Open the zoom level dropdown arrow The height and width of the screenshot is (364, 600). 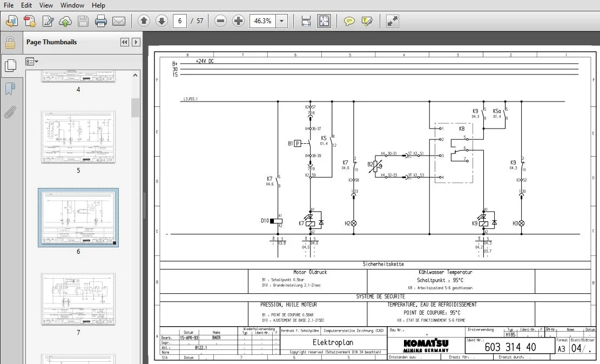click(281, 21)
